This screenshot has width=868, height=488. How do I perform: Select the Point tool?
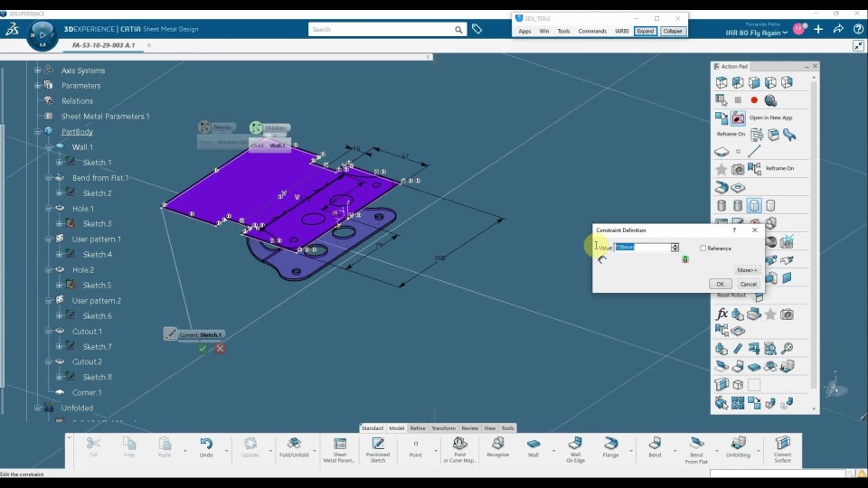tap(416, 446)
